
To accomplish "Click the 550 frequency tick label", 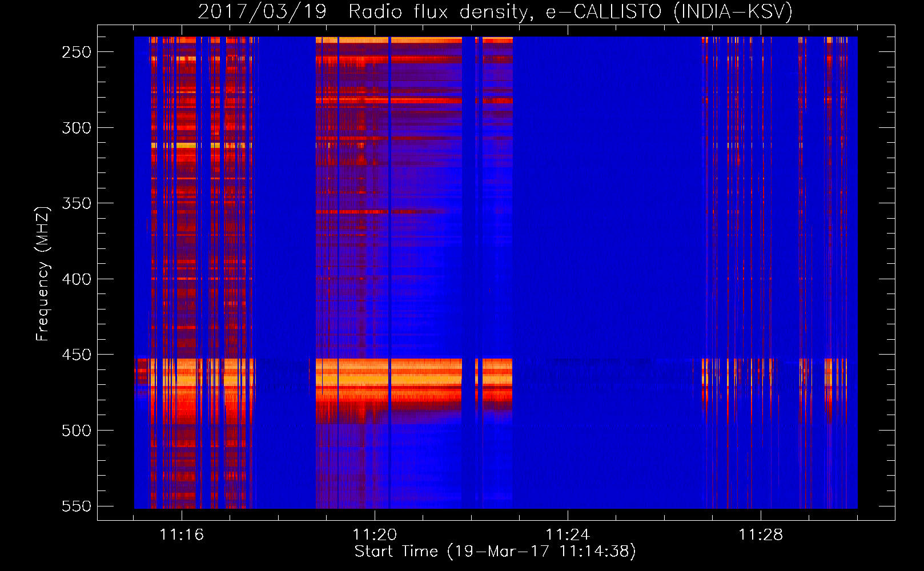I will (x=77, y=506).
